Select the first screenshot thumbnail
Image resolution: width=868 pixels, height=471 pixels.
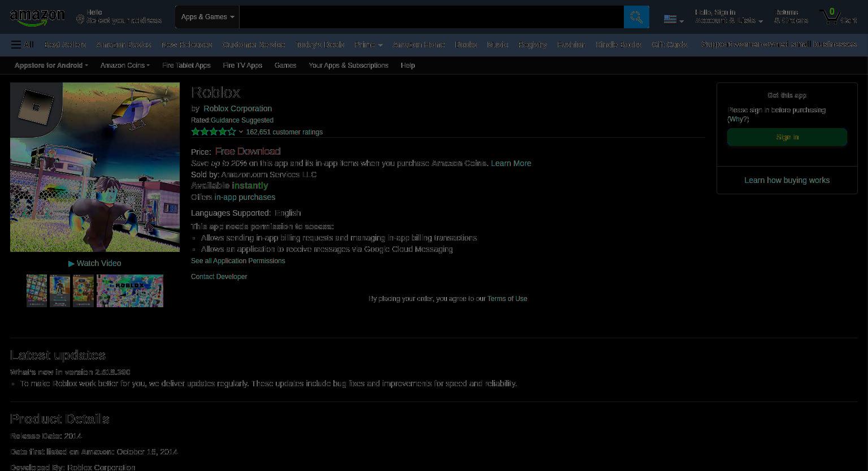pos(37,291)
